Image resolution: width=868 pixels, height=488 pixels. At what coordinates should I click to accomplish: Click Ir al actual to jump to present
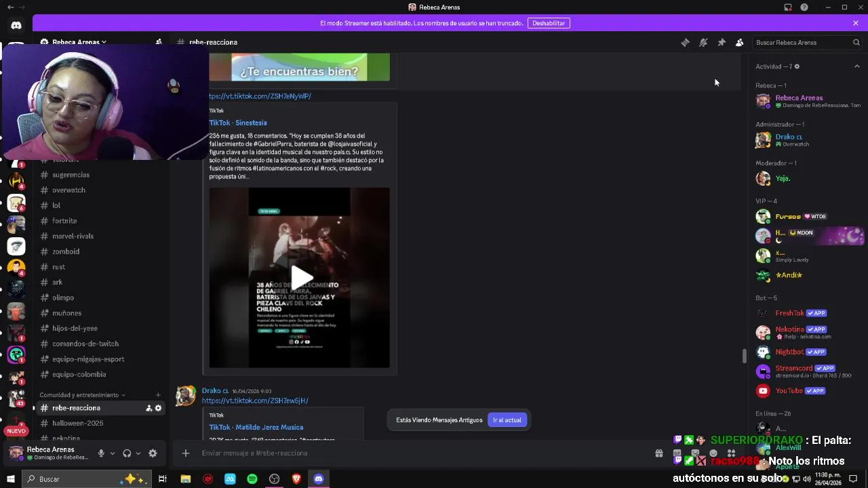(507, 420)
